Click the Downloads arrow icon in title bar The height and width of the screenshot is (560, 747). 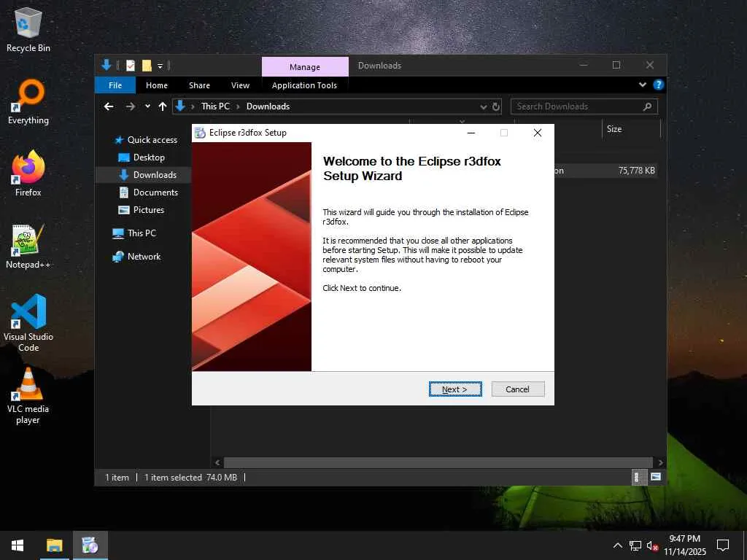pyautogui.click(x=107, y=65)
